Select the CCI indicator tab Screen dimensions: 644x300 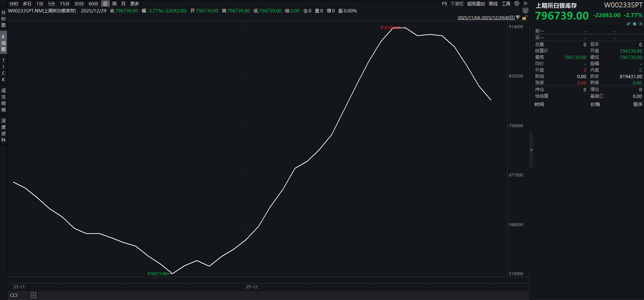[14, 295]
